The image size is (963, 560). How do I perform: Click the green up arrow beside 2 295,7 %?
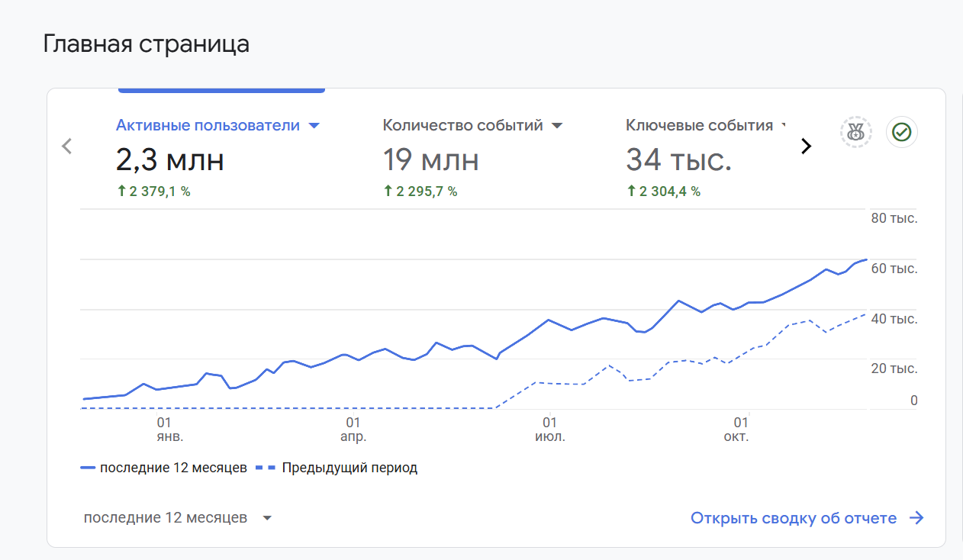coord(388,191)
